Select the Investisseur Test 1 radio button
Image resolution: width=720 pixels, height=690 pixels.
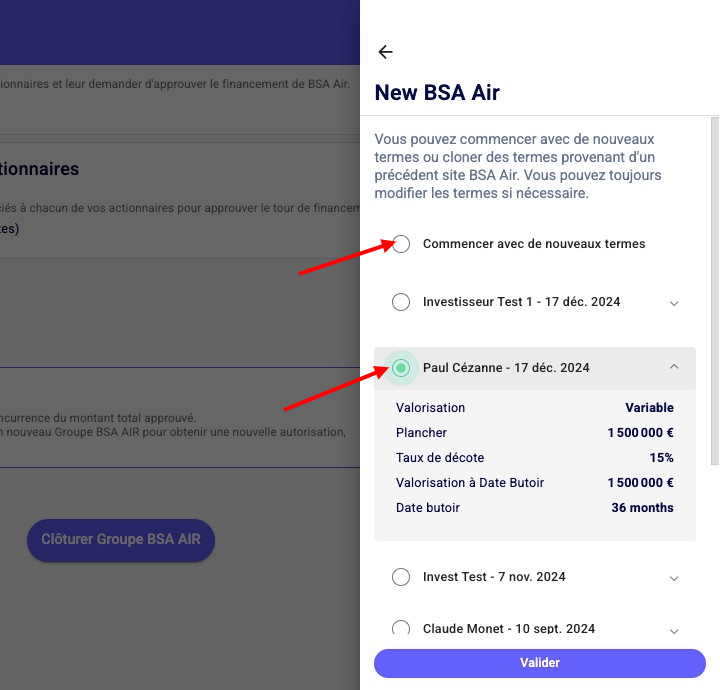401,302
